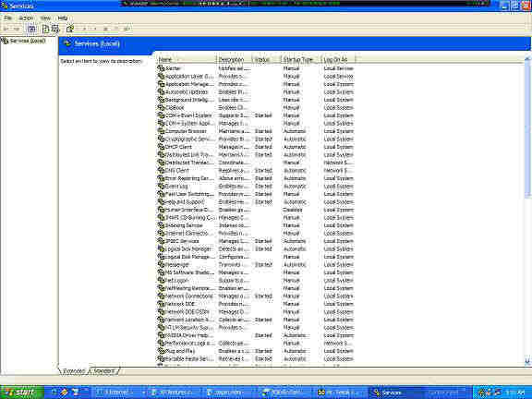Click Back arrow in the toolbar
Viewport: 532px width, 399px height.
tap(6, 29)
